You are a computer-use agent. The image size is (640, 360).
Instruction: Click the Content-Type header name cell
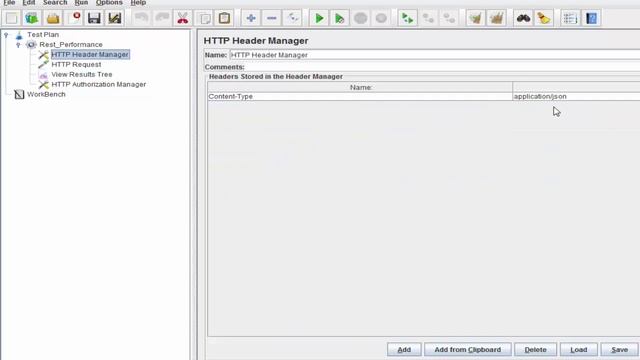click(x=360, y=96)
